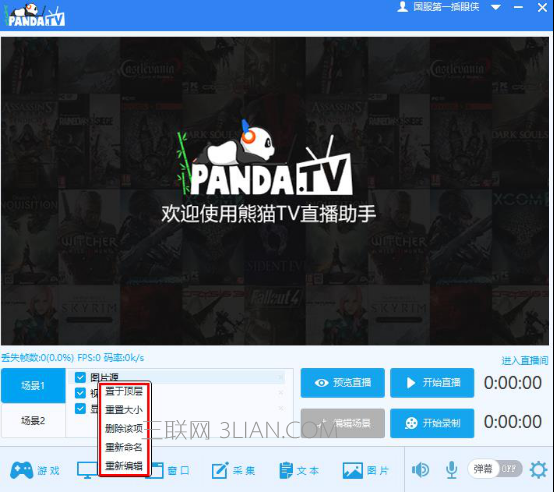Delete the 图片源 source row with X
Image resolution: width=554 pixels, height=492 pixels.
(281, 377)
